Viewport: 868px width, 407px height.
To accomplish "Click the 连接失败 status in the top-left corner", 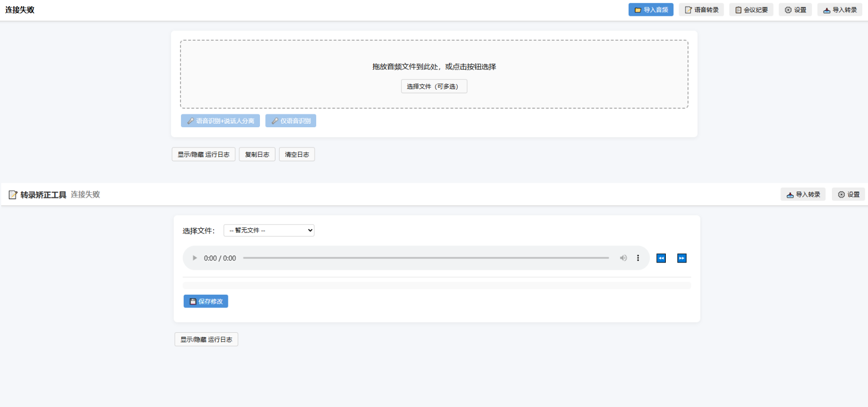I will (20, 10).
